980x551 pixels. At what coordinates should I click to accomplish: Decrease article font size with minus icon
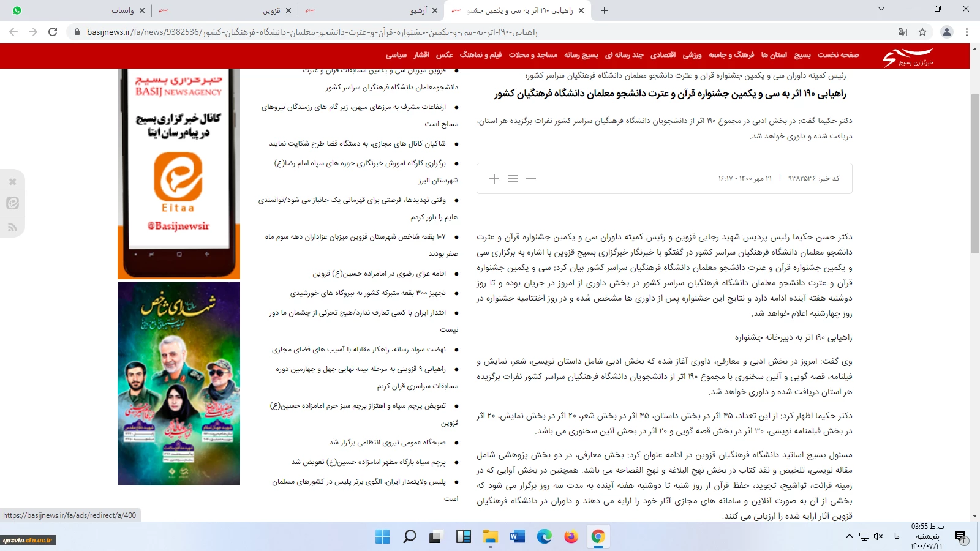pos(531,179)
